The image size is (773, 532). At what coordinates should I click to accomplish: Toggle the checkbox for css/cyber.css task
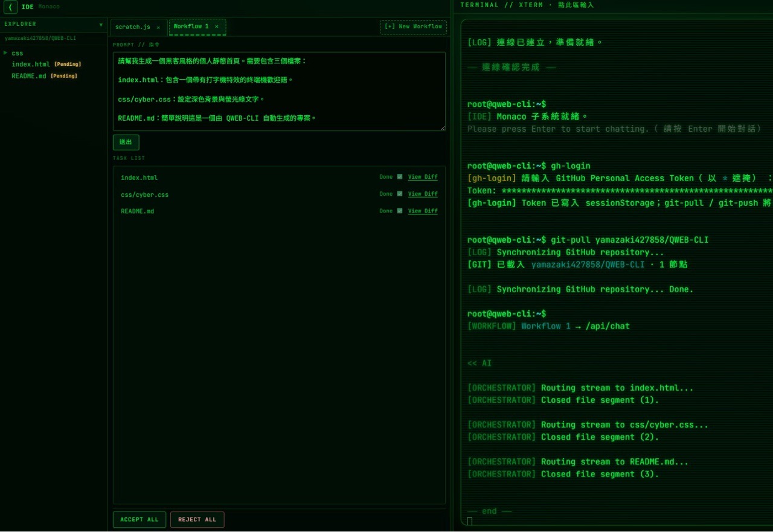(x=400, y=194)
